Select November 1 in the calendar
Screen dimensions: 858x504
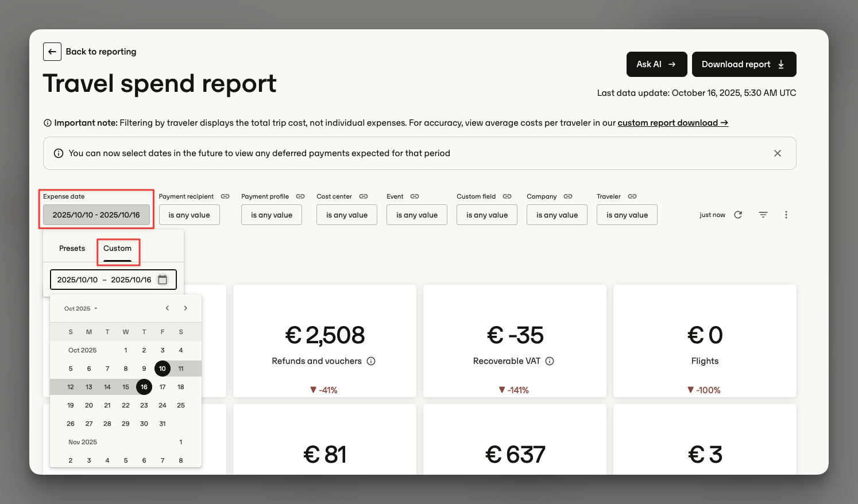(x=181, y=442)
